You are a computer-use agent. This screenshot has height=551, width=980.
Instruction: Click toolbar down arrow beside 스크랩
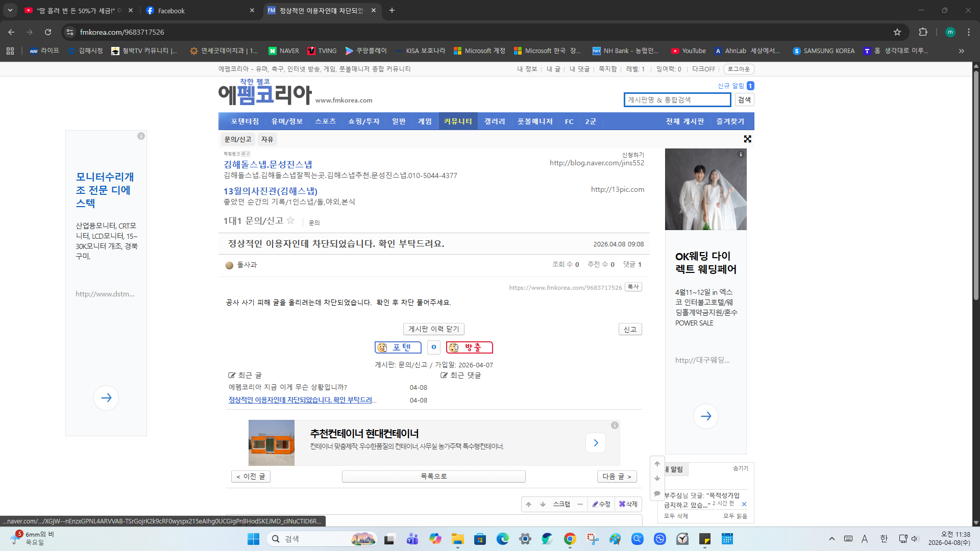(543, 504)
